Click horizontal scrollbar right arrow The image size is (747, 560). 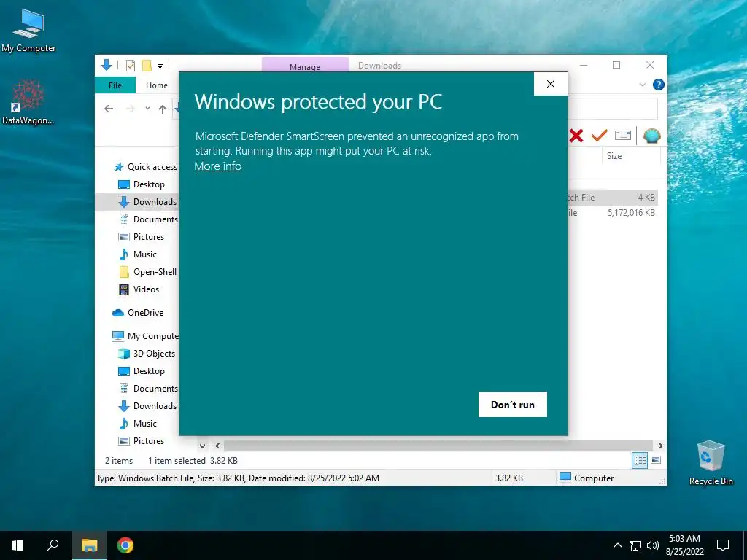[660, 446]
